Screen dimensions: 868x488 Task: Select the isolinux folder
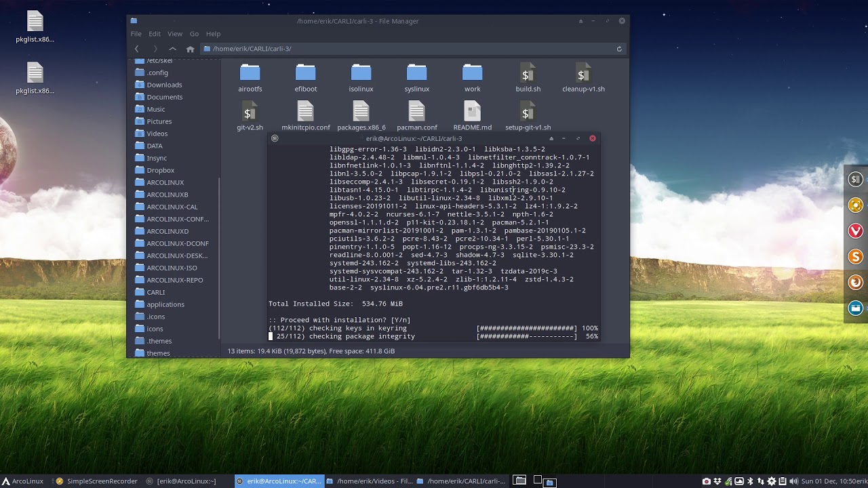click(361, 78)
